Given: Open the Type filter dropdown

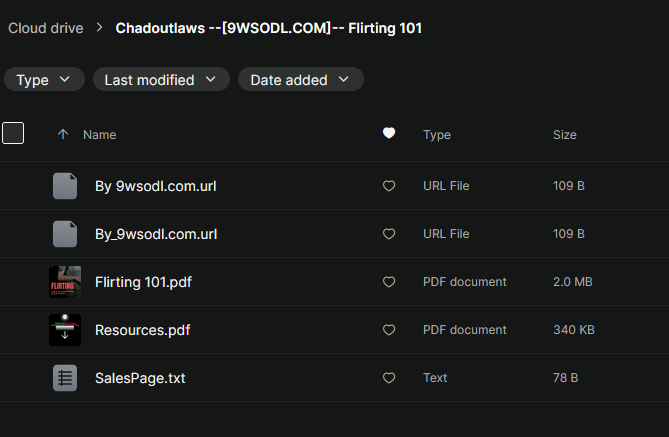Looking at the screenshot, I should click(44, 80).
